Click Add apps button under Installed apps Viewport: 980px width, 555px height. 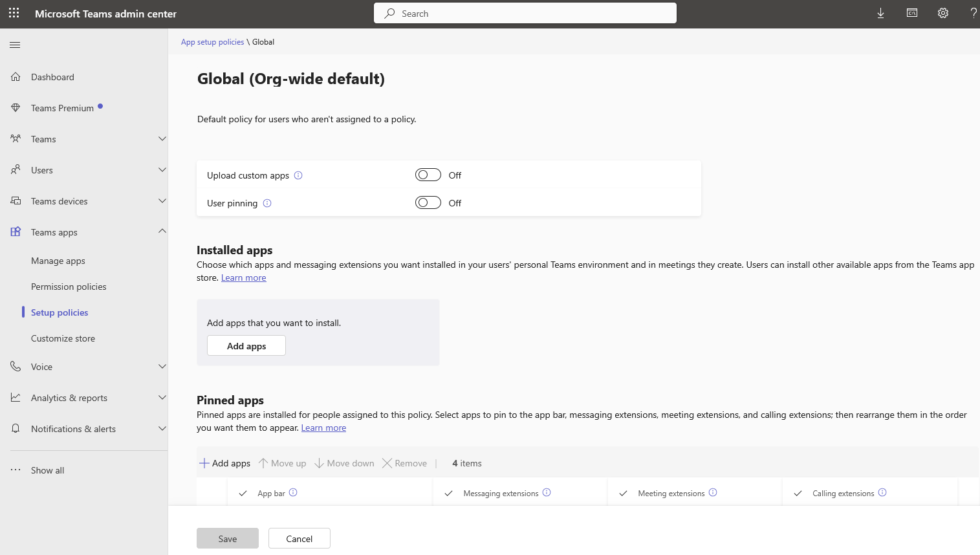[x=246, y=346]
